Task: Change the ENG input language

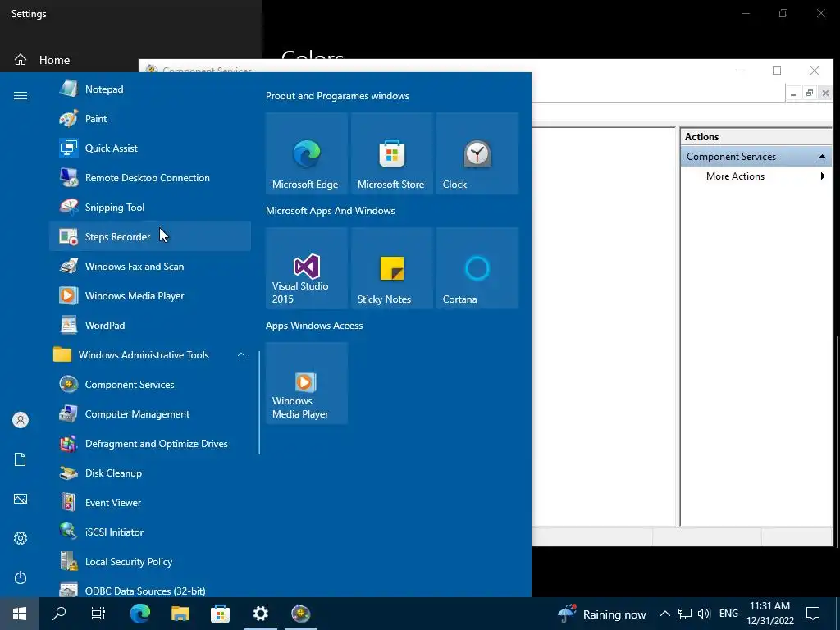Action: (x=728, y=614)
